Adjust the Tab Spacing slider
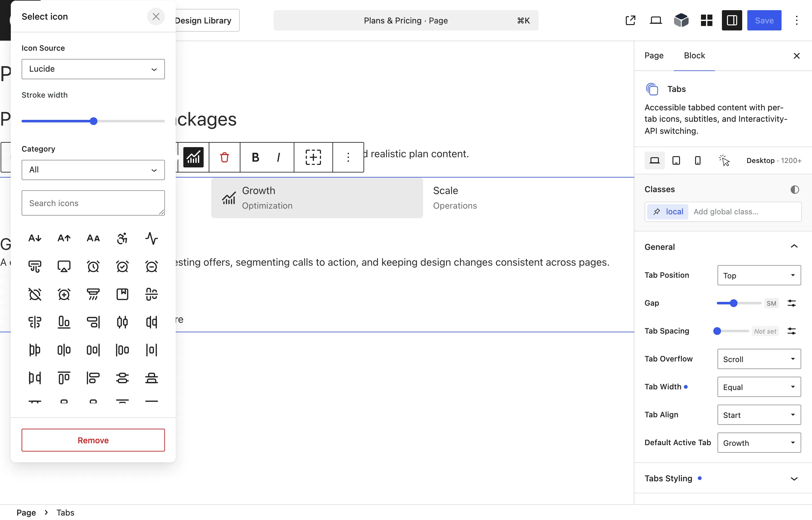This screenshot has width=812, height=520. coord(730,331)
